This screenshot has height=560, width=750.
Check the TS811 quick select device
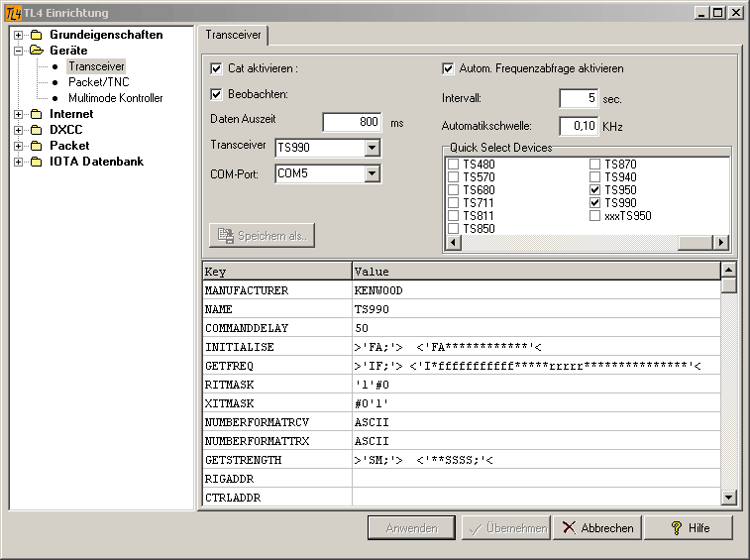(x=453, y=216)
